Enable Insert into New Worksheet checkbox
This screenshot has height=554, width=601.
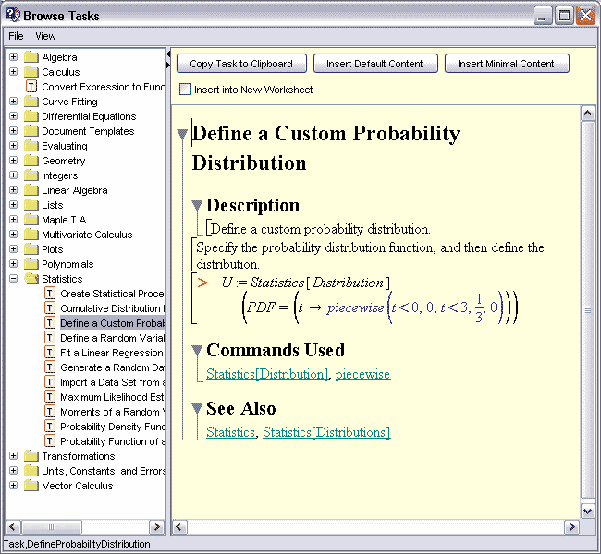coord(185,90)
